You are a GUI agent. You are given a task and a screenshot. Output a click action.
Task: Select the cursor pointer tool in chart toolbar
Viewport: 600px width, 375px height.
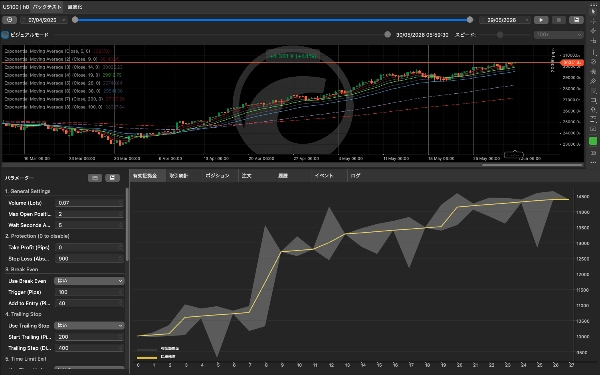(593, 11)
